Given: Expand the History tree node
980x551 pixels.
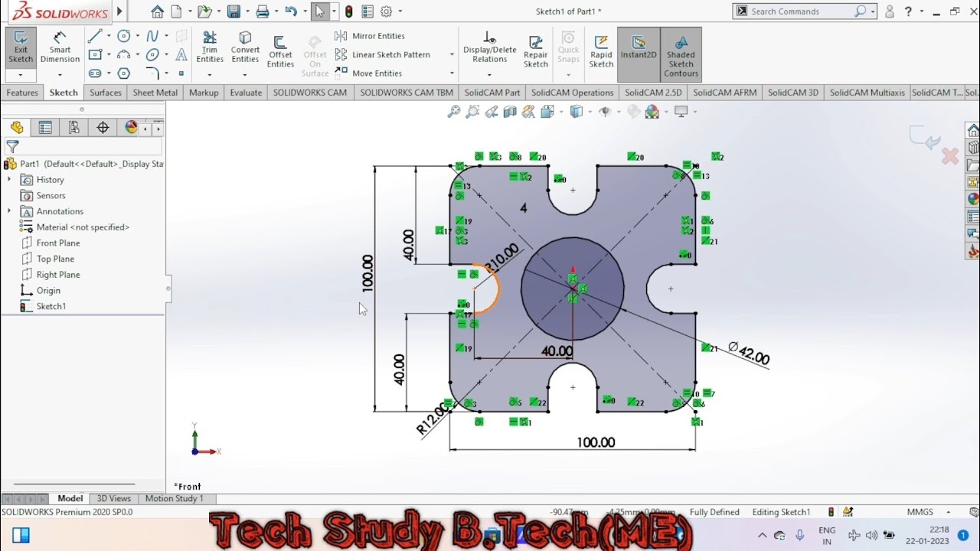Looking at the screenshot, I should click(x=9, y=179).
